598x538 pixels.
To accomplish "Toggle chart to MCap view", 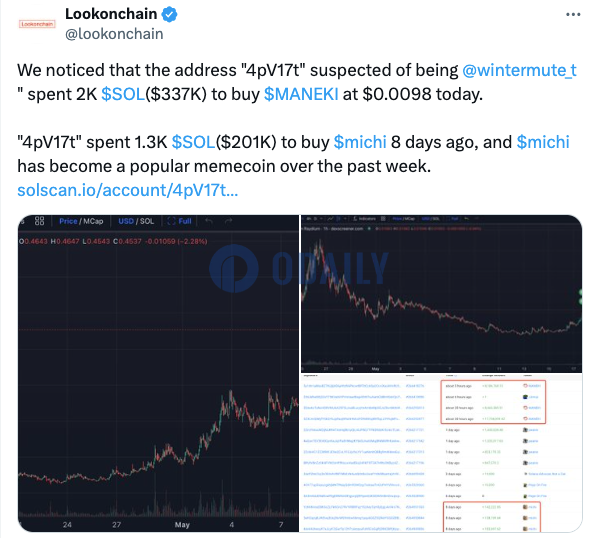I will (93, 221).
